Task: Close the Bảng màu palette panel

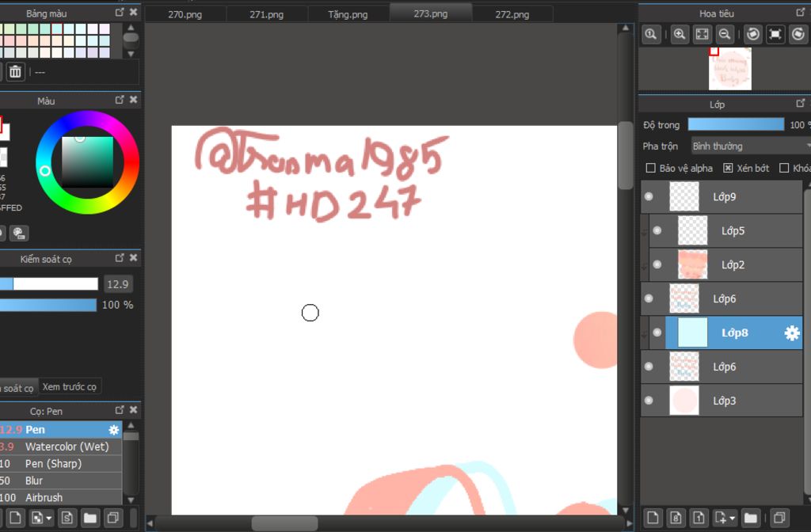Action: (133, 12)
